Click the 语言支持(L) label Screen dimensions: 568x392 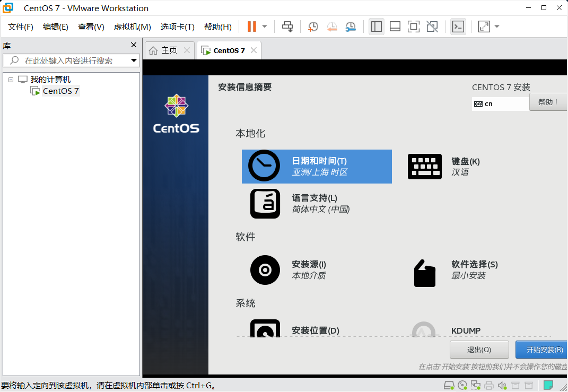click(x=314, y=198)
